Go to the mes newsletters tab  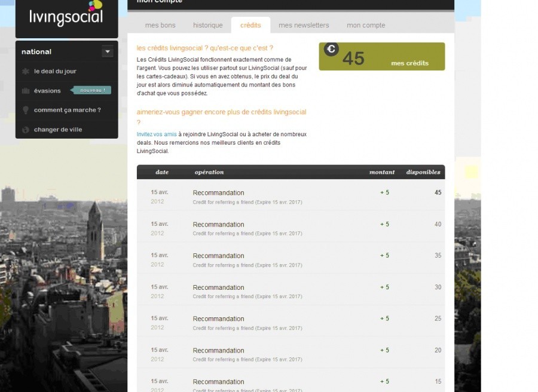coord(304,25)
